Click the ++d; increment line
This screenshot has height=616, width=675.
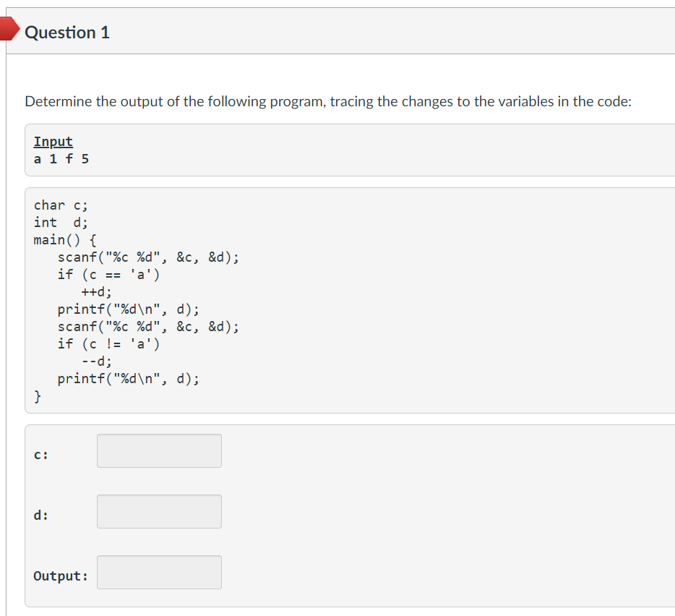[95, 291]
